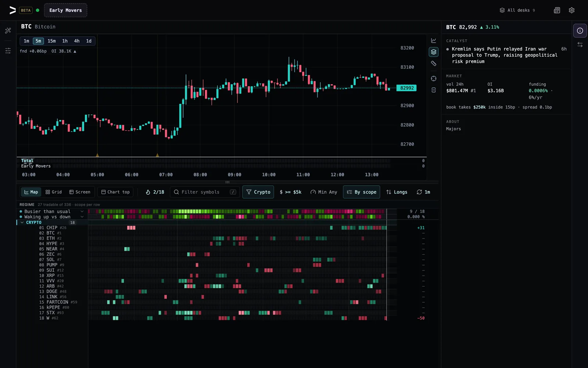Grab the panel divider handle below the chart
This screenshot has height=368, width=588.
click(x=227, y=182)
